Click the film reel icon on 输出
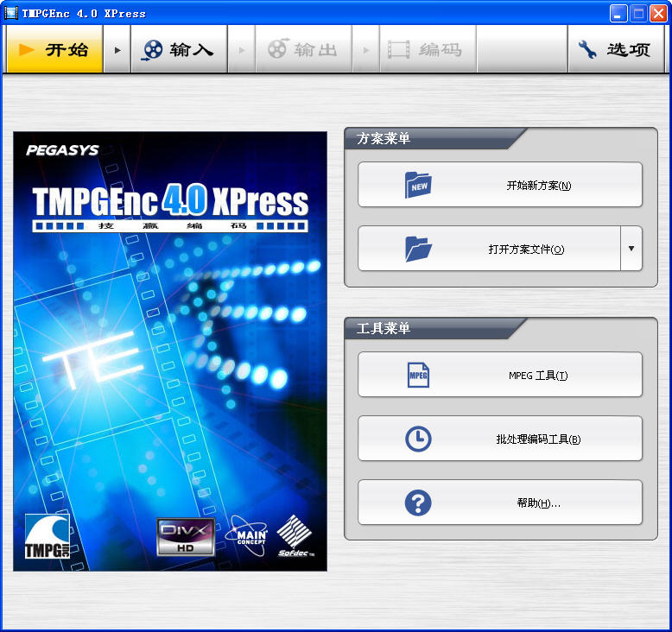The image size is (672, 632). [277, 48]
